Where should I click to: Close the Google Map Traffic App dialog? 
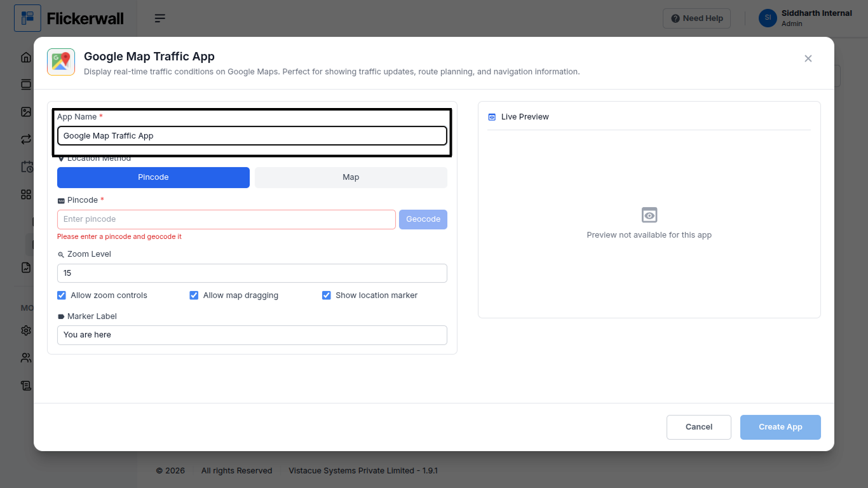(x=808, y=58)
